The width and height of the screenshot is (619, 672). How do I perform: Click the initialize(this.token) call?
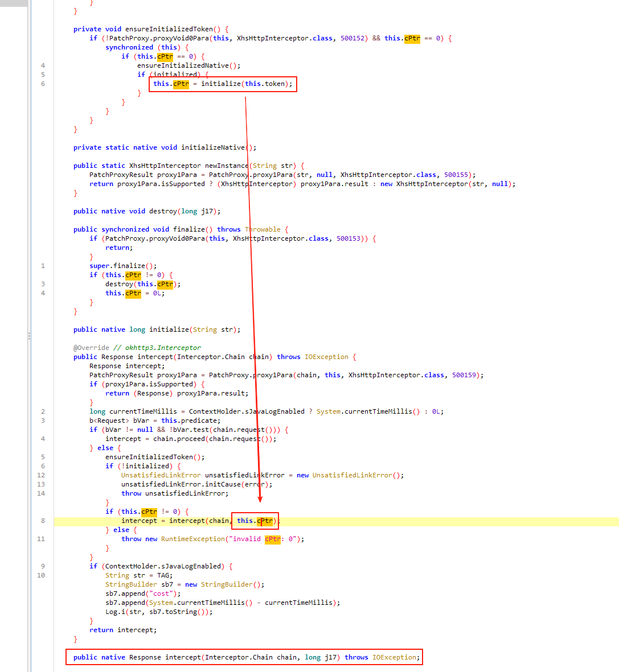pyautogui.click(x=244, y=84)
